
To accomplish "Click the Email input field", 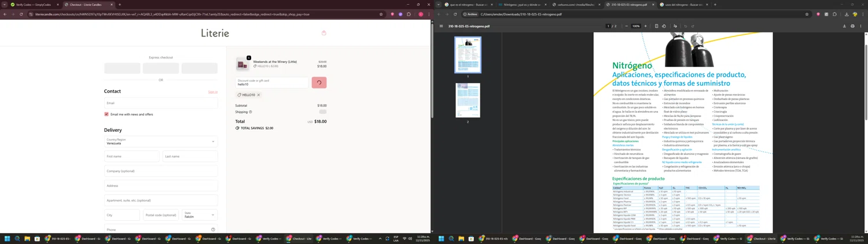I will point(161,103).
